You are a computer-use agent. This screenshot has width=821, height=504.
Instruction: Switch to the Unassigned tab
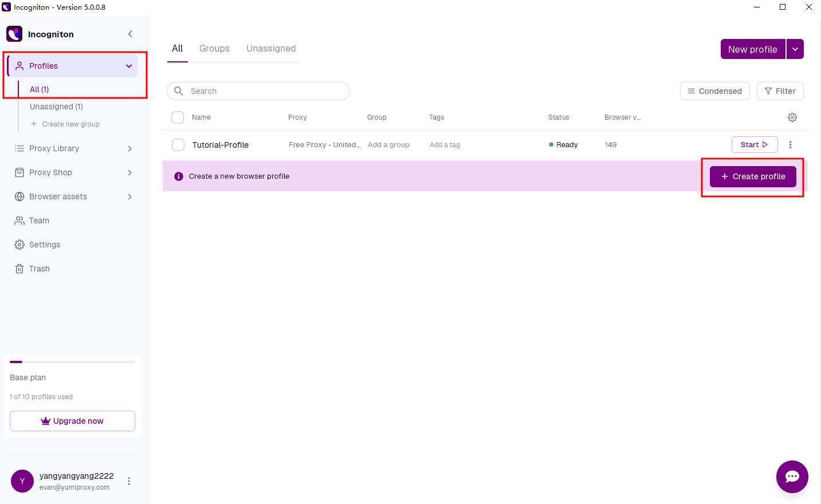click(271, 49)
